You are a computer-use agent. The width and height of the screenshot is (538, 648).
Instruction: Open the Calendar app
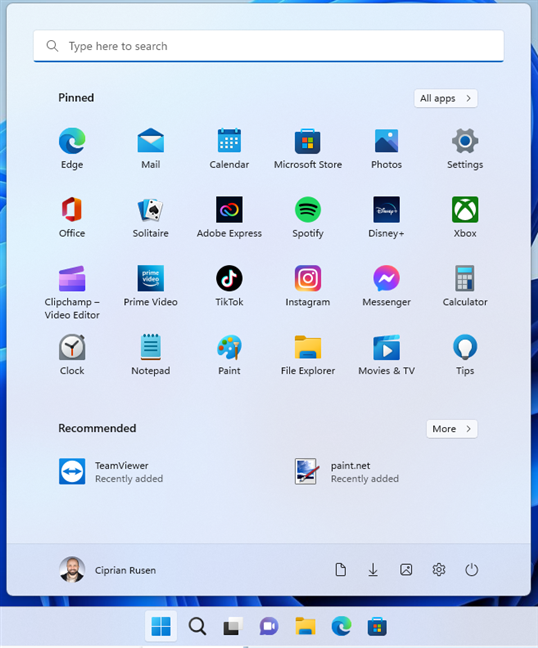click(x=229, y=149)
